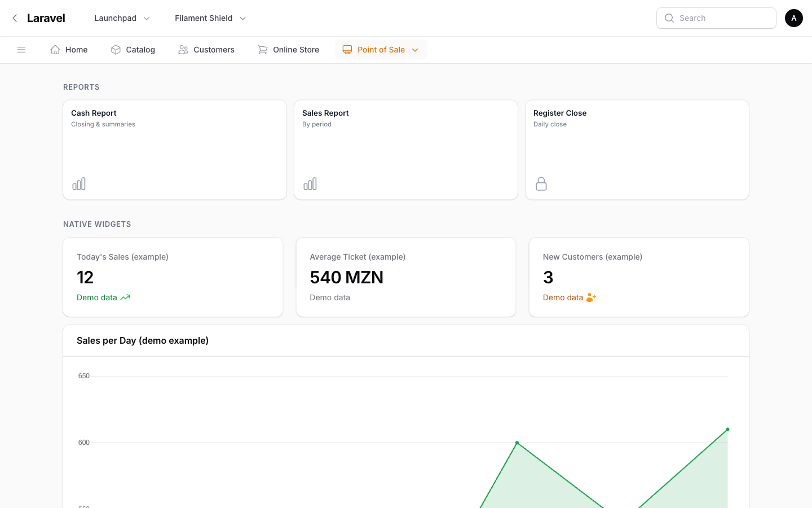Click the orange user-plus icon
Viewport: 812px width, 508px height.
pyautogui.click(x=591, y=297)
